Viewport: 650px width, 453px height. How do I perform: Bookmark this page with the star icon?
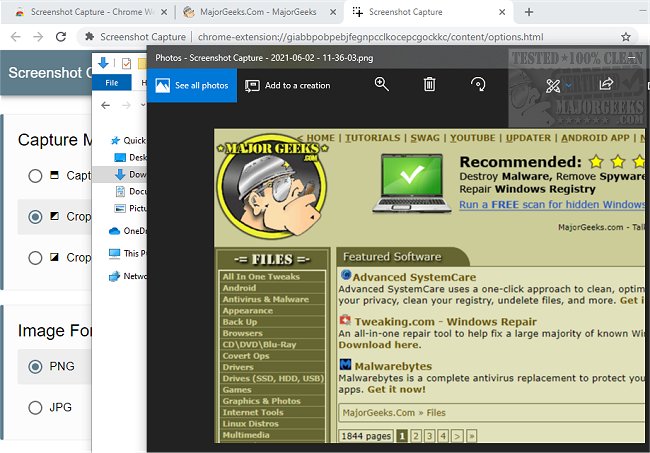click(626, 37)
